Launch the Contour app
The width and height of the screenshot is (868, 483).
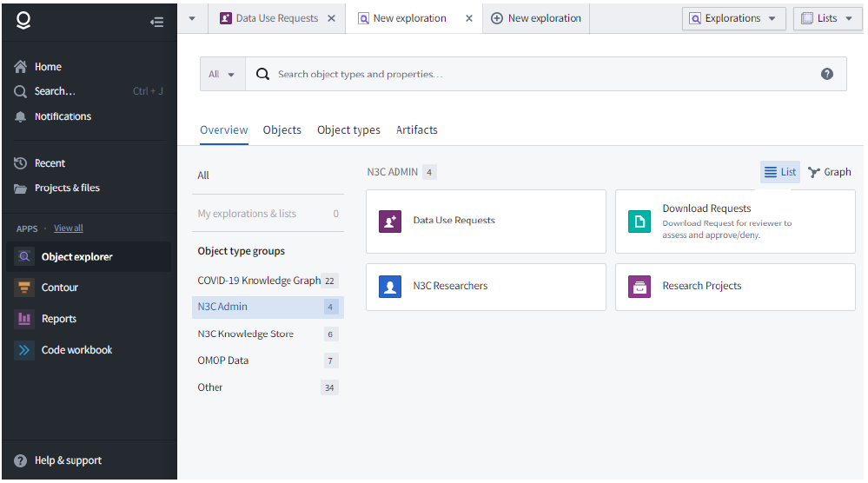coord(89,288)
